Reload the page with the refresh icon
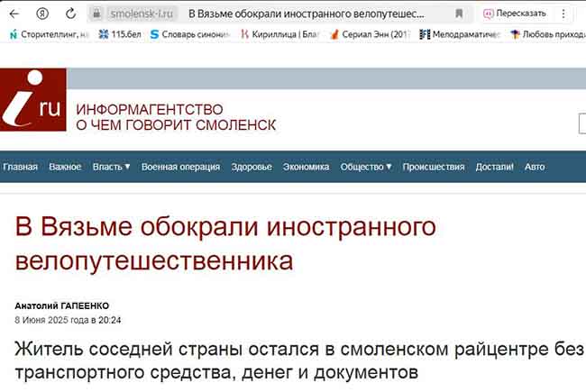Image resolution: width=586 pixels, height=392 pixels. click(69, 14)
